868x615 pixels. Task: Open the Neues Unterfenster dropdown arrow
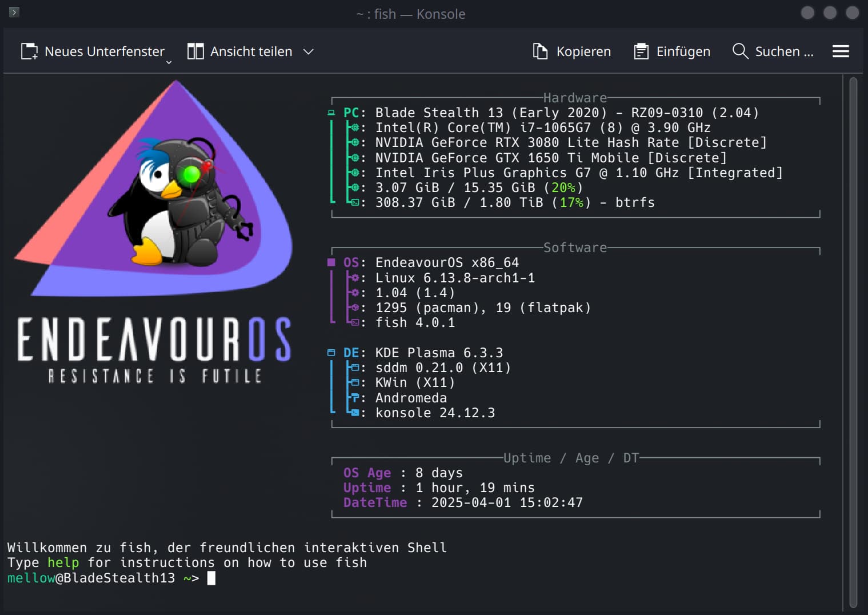click(x=169, y=62)
